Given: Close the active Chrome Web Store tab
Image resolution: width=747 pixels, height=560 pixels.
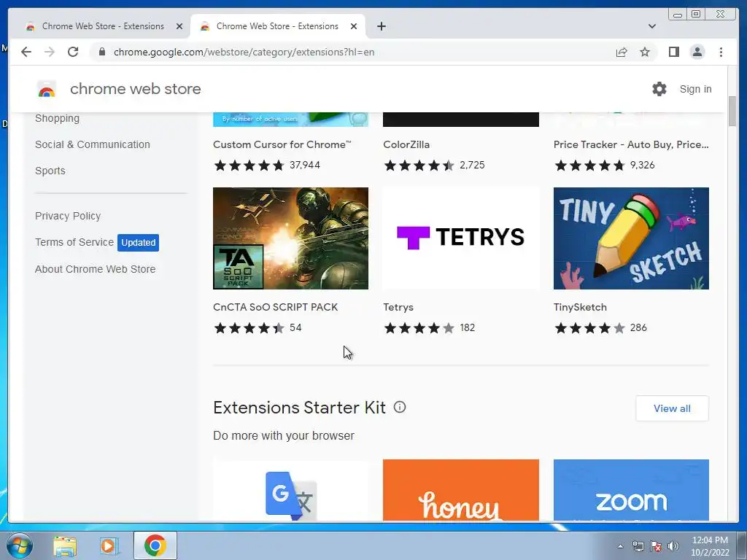Looking at the screenshot, I should [354, 26].
